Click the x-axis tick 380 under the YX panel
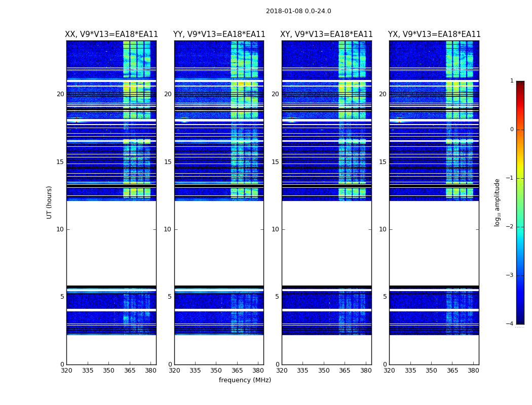This screenshot has height=405, width=532. click(x=473, y=370)
